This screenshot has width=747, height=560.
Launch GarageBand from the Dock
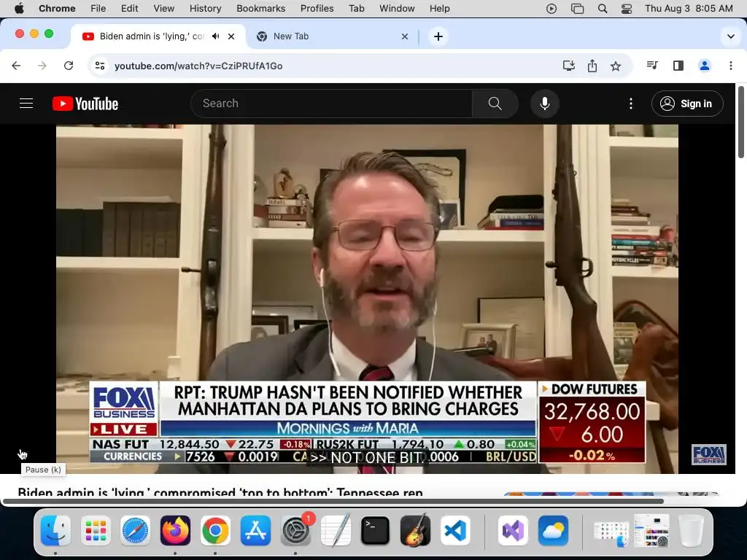pyautogui.click(x=415, y=530)
